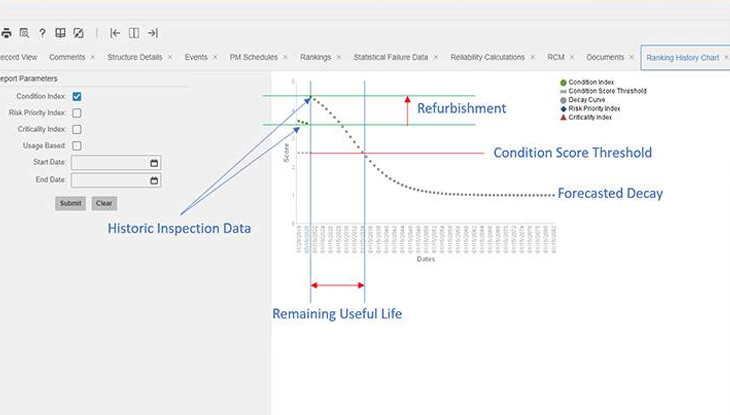Open the search/preview magnifier tool
The height and width of the screenshot is (415, 730).
(x=24, y=33)
